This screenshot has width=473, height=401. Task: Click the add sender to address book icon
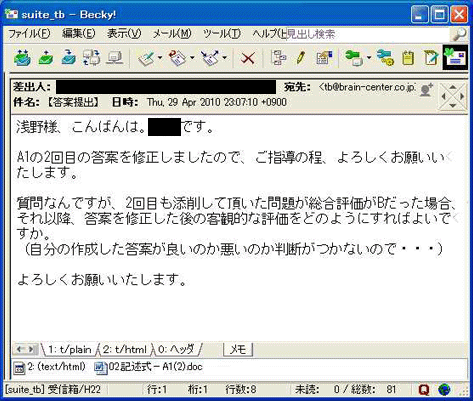click(x=426, y=90)
